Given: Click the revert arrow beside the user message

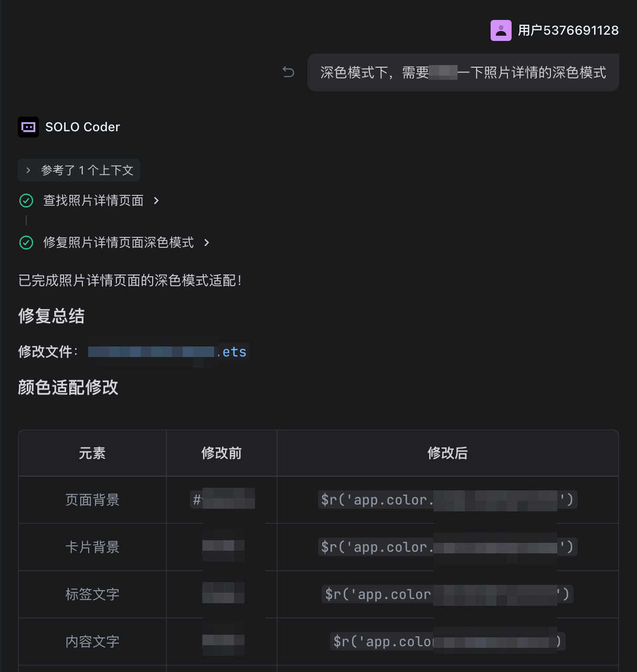Looking at the screenshot, I should point(289,72).
